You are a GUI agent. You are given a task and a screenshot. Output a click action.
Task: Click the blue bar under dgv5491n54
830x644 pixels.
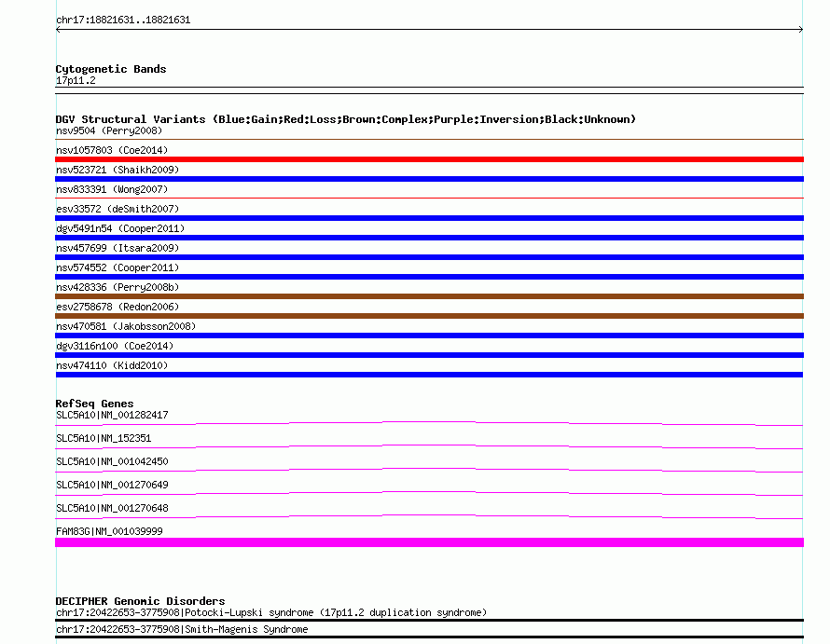pos(429,238)
